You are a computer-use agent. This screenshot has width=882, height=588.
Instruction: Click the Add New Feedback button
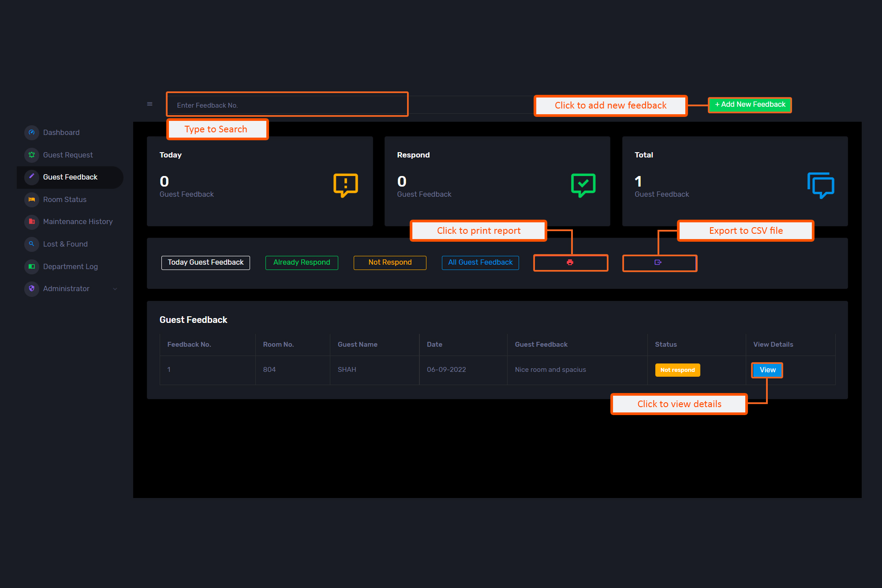pyautogui.click(x=750, y=105)
